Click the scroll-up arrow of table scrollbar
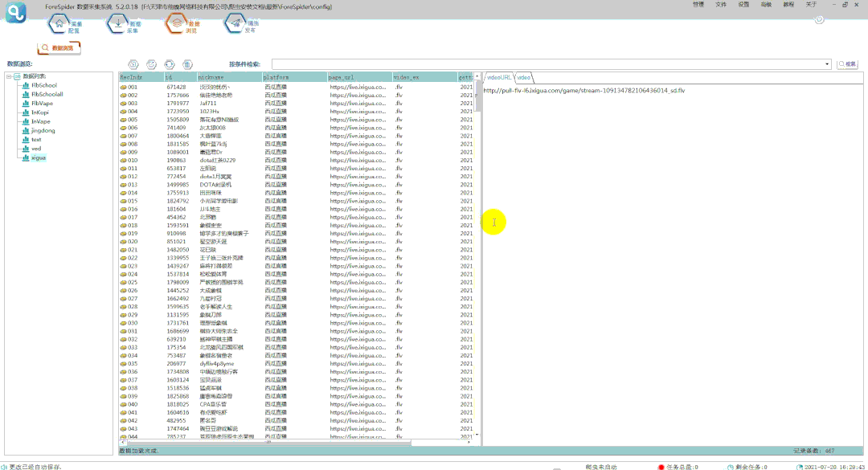Screen dimensions: 868x470 click(x=477, y=76)
